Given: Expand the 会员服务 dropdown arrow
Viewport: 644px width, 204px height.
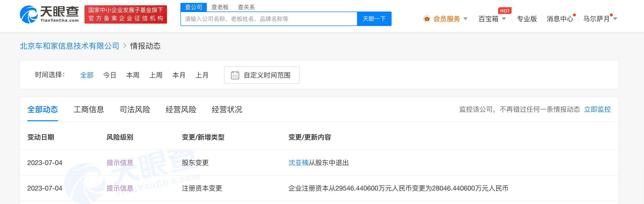Looking at the screenshot, I should coord(465,19).
